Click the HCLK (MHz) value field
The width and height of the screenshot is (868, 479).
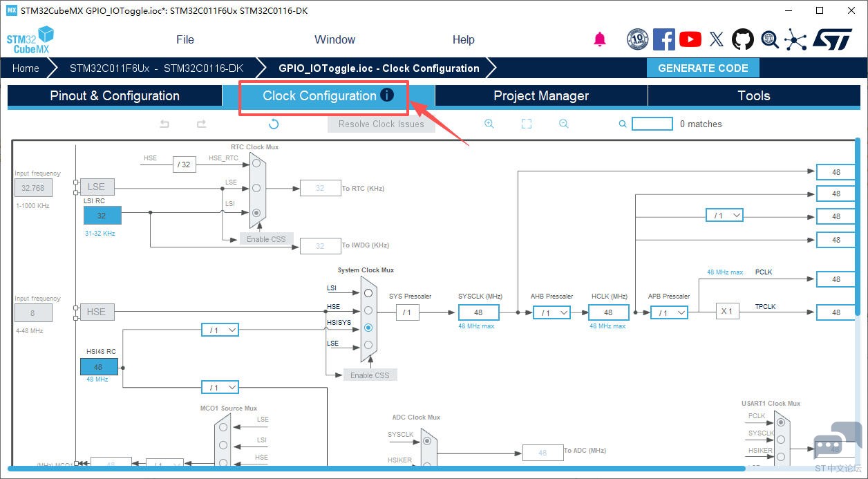click(x=608, y=312)
